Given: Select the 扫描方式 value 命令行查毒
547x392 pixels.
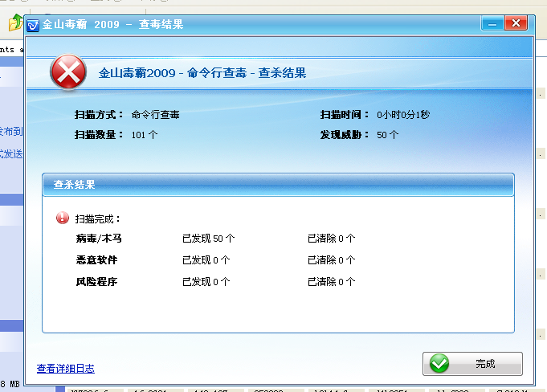Looking at the screenshot, I should [155, 115].
